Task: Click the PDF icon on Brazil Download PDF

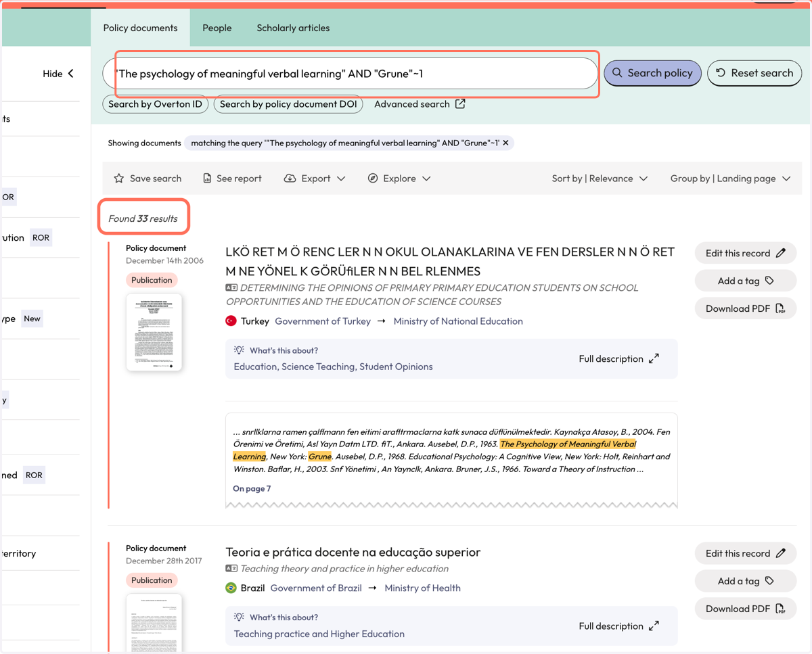Action: coord(780,609)
